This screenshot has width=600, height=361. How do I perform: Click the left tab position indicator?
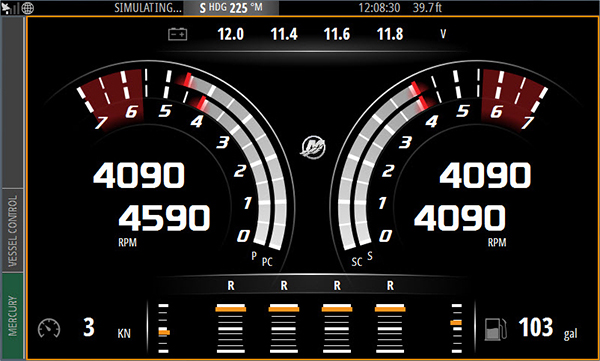(x=164, y=328)
